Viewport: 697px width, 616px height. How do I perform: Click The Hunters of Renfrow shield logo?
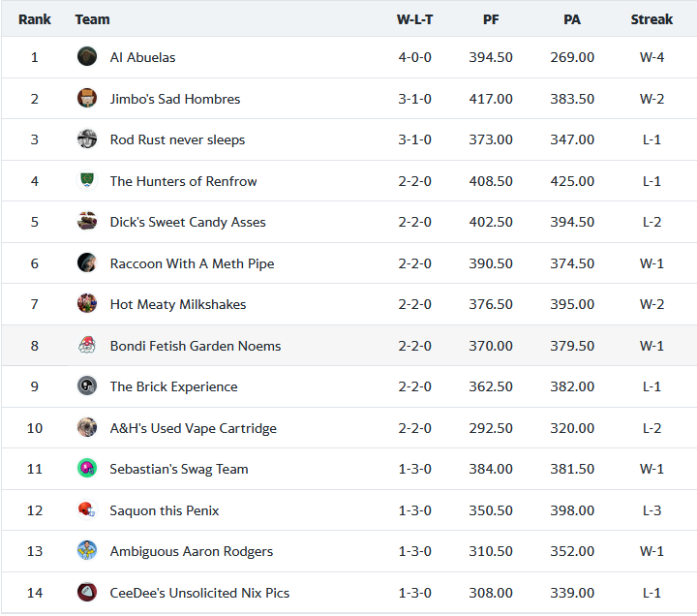[87, 181]
